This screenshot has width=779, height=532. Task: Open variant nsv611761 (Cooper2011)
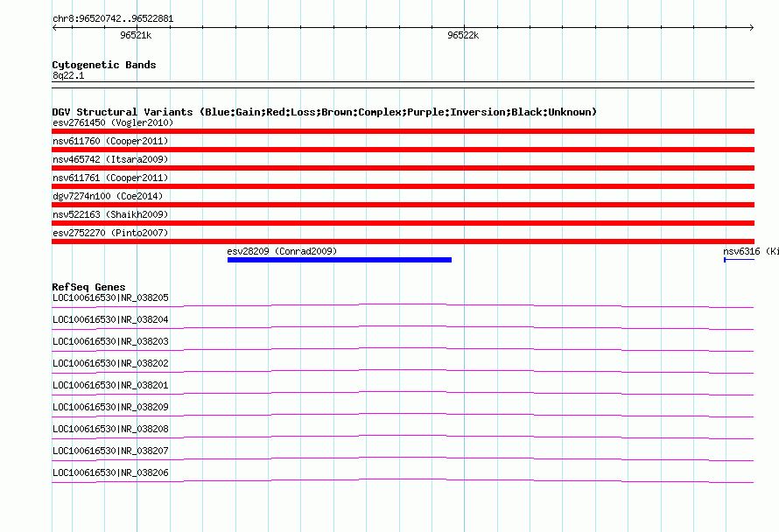[x=110, y=178]
